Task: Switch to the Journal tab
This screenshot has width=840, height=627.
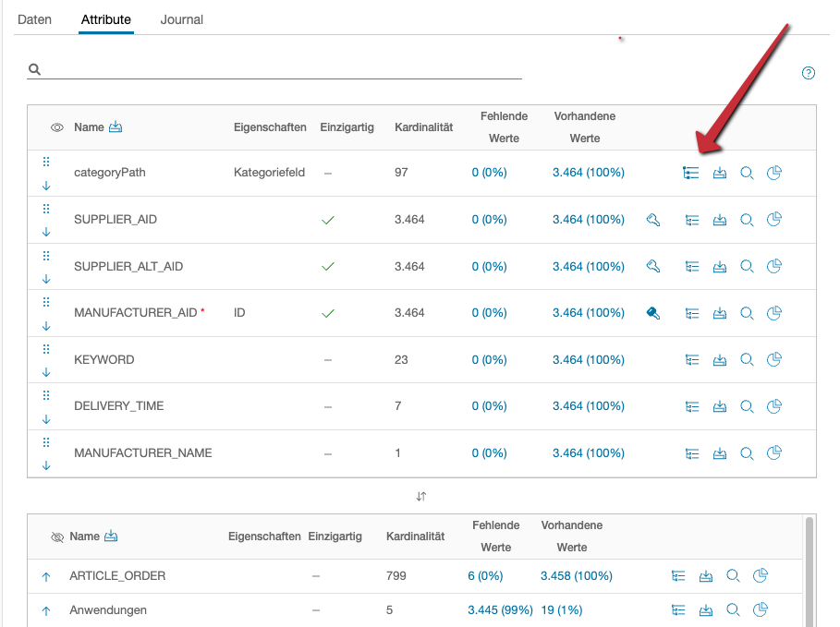Action: 181,19
